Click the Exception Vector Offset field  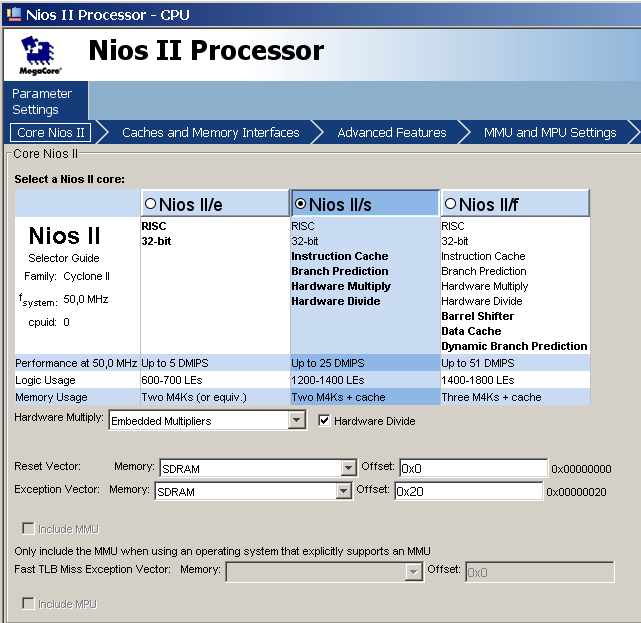pos(468,491)
